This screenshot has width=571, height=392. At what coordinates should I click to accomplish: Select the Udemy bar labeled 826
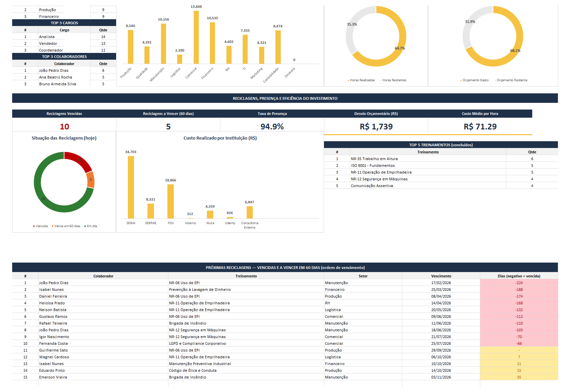tap(230, 218)
